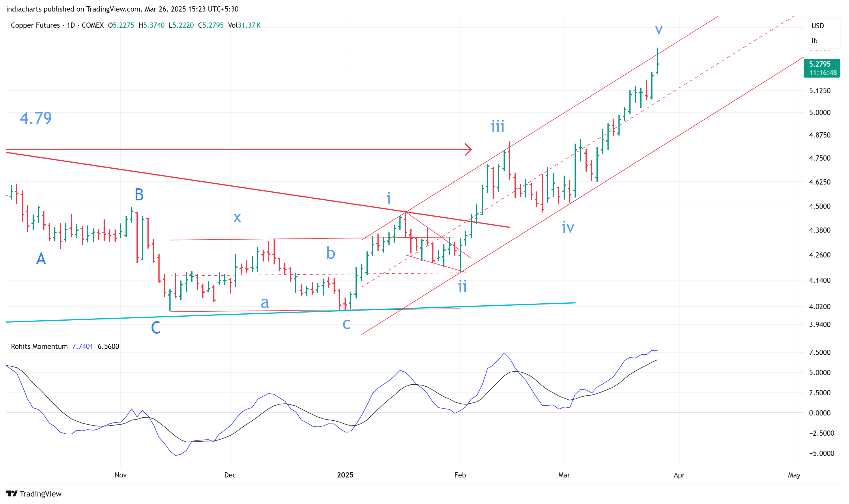The width and height of the screenshot is (849, 504).
Task: Click the wave label i
Action: click(388, 198)
